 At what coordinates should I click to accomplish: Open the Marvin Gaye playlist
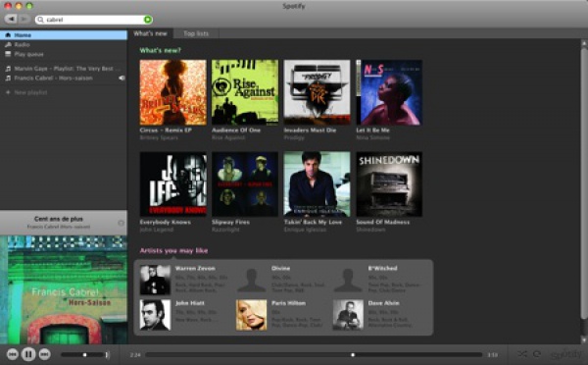coord(64,69)
